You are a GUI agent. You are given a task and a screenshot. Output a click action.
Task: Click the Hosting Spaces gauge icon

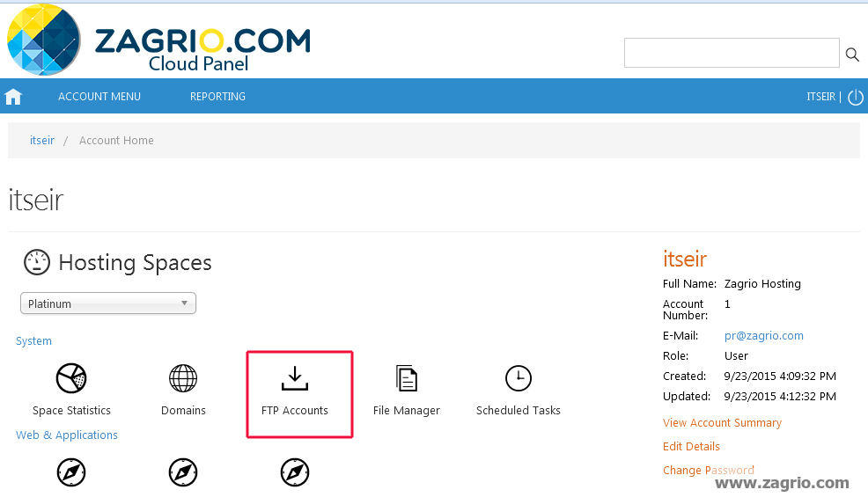click(x=37, y=262)
